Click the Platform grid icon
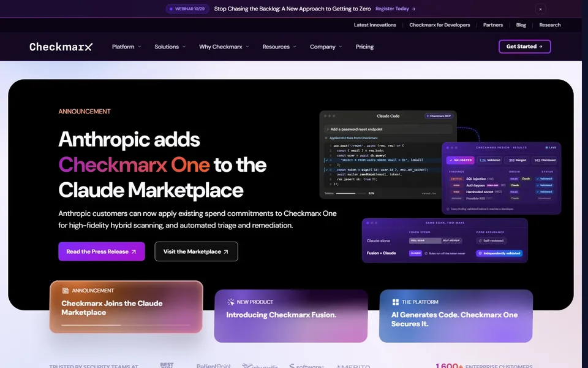 pyautogui.click(x=395, y=302)
